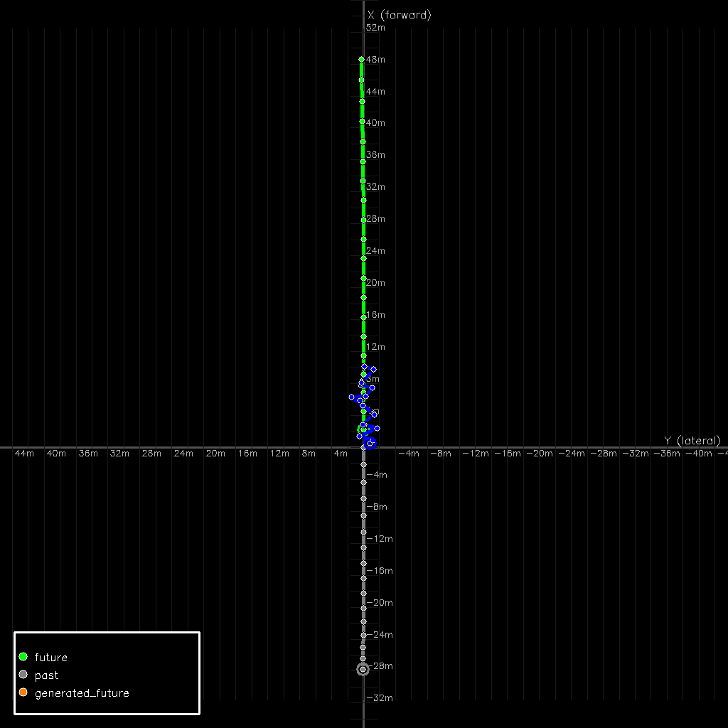Click the "Y (lateral)" axis title
Image resolution: width=728 pixels, height=728 pixels.
click(692, 441)
